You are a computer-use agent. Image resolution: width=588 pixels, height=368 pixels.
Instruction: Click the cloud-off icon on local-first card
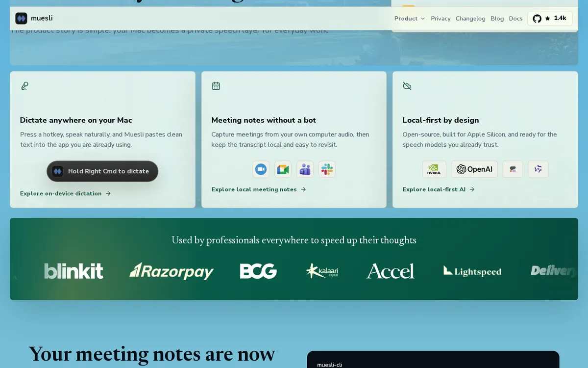coord(407,86)
